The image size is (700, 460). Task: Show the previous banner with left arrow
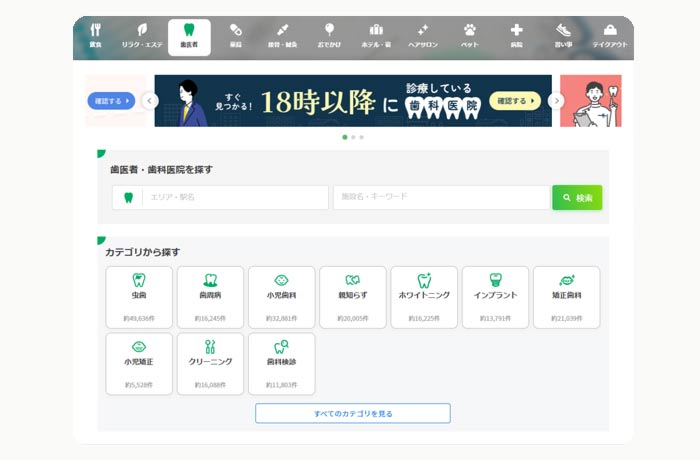pyautogui.click(x=150, y=101)
